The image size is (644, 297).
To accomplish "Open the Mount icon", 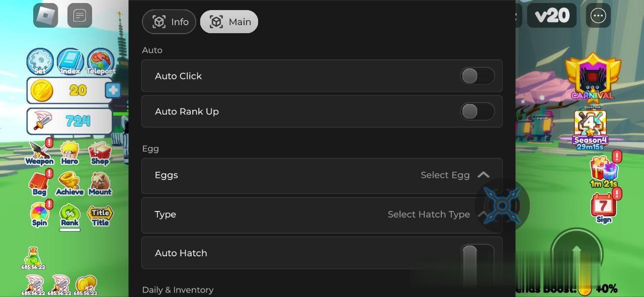I will [100, 183].
